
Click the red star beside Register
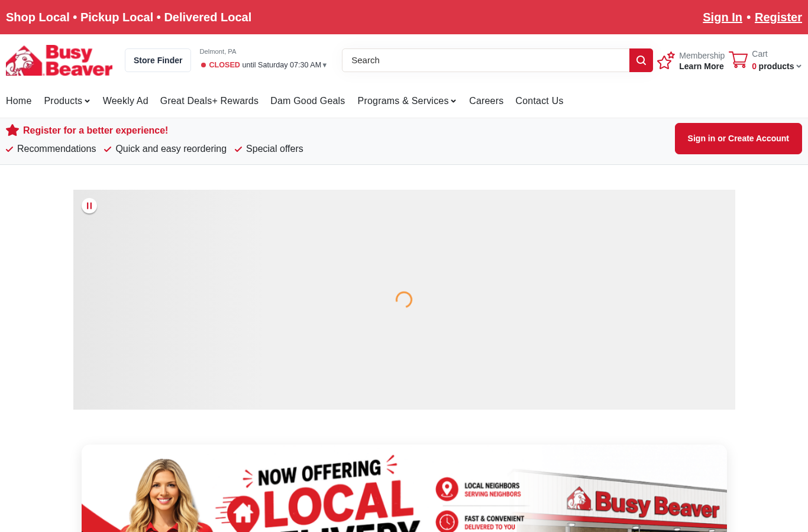[x=12, y=130]
